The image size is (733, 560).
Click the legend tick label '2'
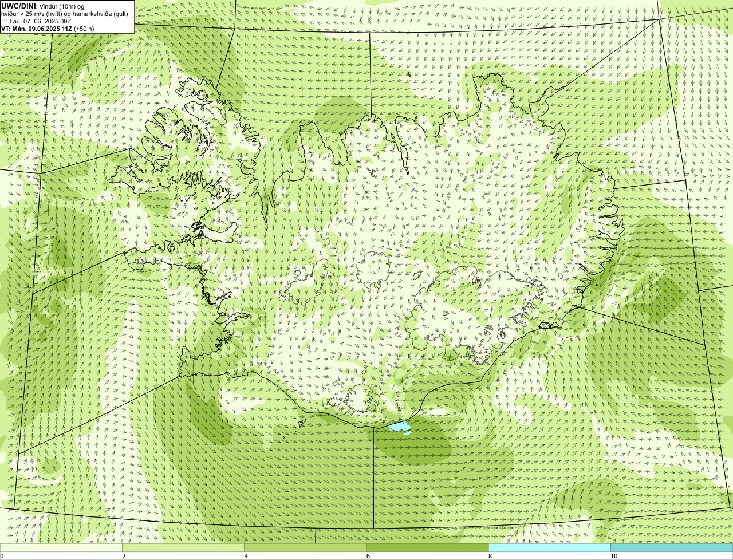point(124,556)
